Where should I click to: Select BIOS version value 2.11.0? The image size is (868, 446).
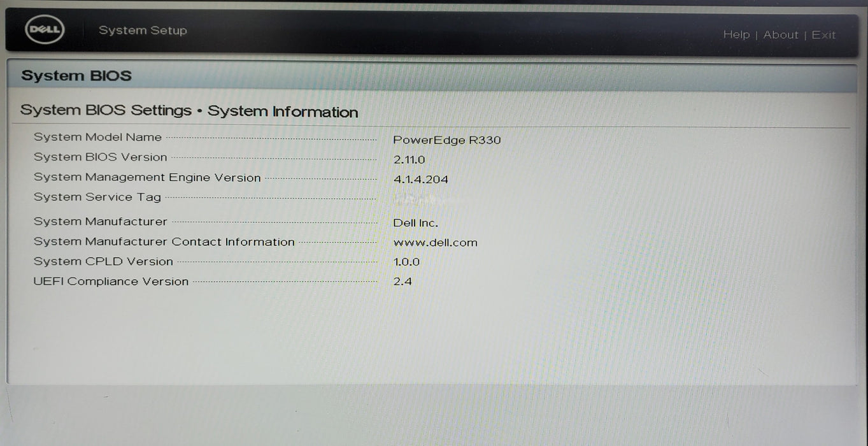click(409, 160)
